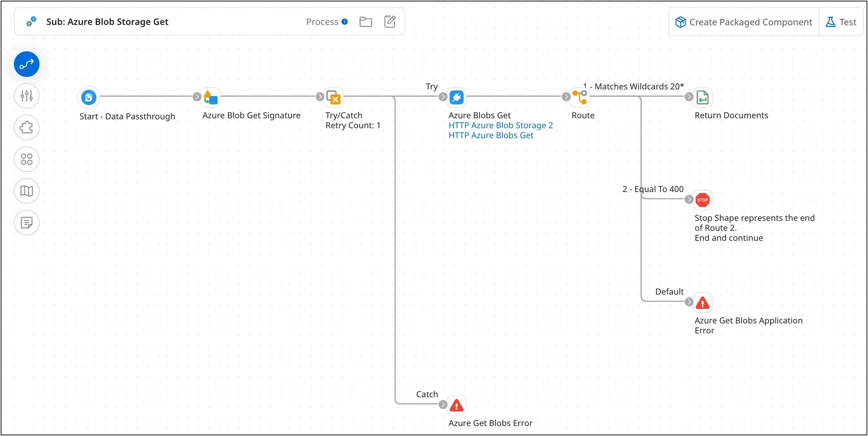Click the Azure Get Blobs Error shape
Viewport: 868px width, 436px height.
tap(456, 405)
